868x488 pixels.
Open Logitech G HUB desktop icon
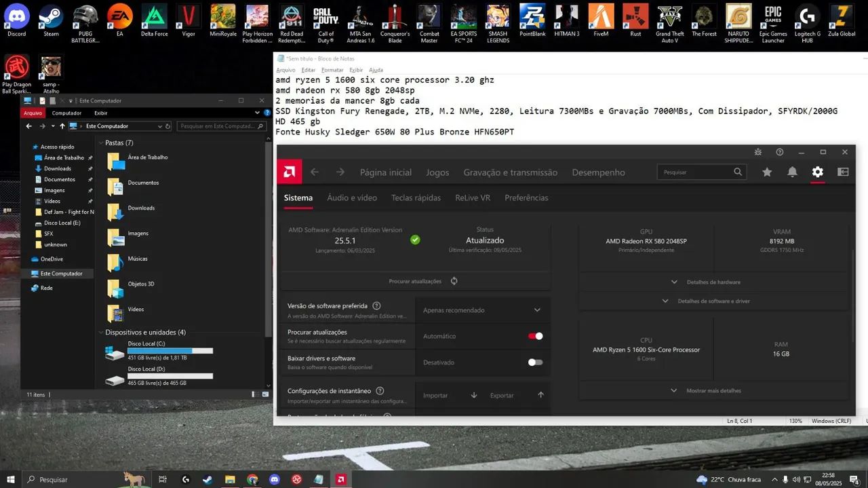808,23
